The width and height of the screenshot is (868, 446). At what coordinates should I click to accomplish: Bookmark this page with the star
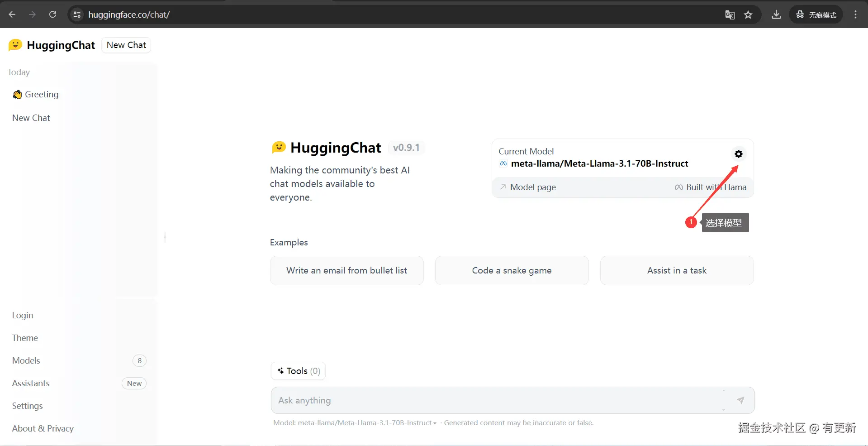pos(748,14)
